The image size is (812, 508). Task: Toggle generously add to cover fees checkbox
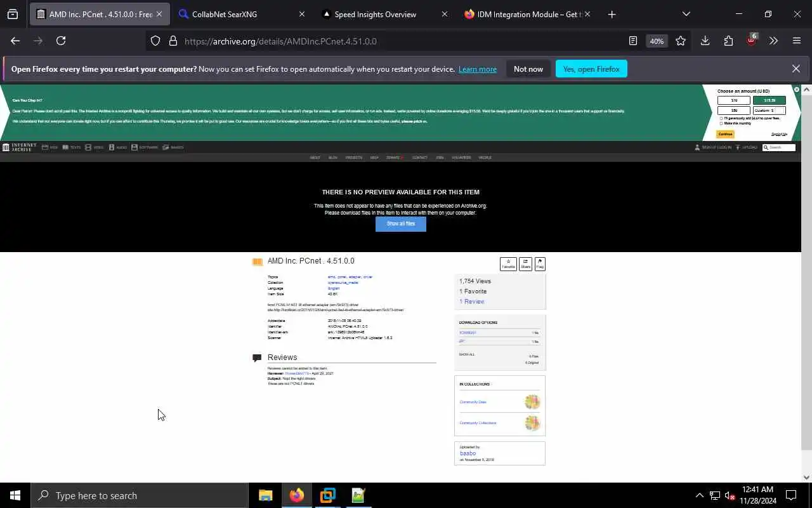tap(721, 118)
